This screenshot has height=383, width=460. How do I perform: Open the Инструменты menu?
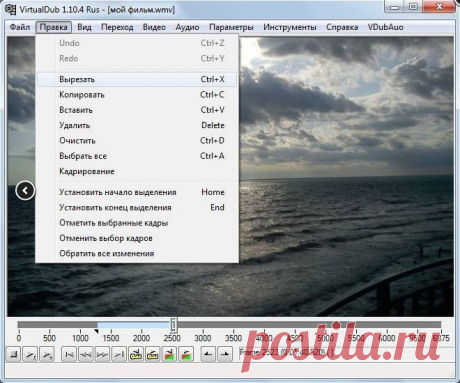point(290,27)
